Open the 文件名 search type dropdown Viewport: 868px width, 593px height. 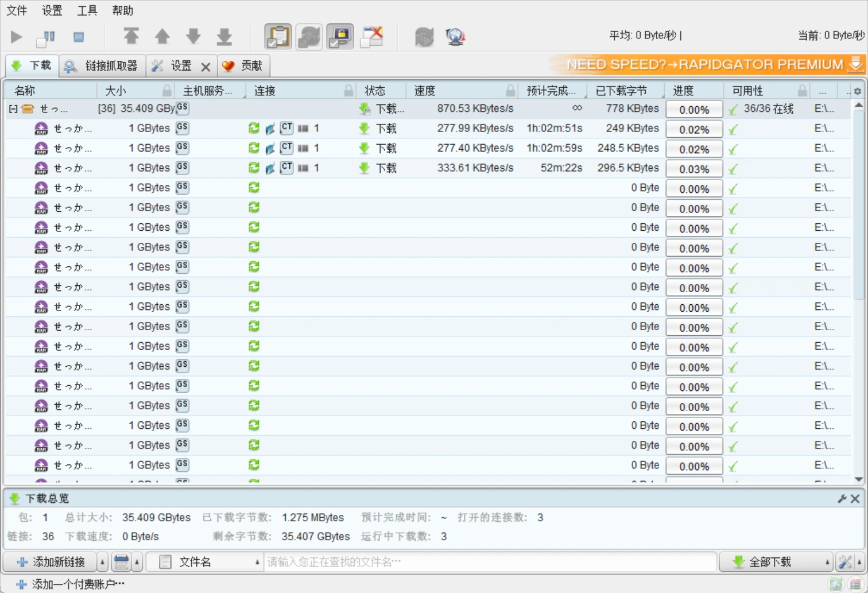click(x=205, y=562)
